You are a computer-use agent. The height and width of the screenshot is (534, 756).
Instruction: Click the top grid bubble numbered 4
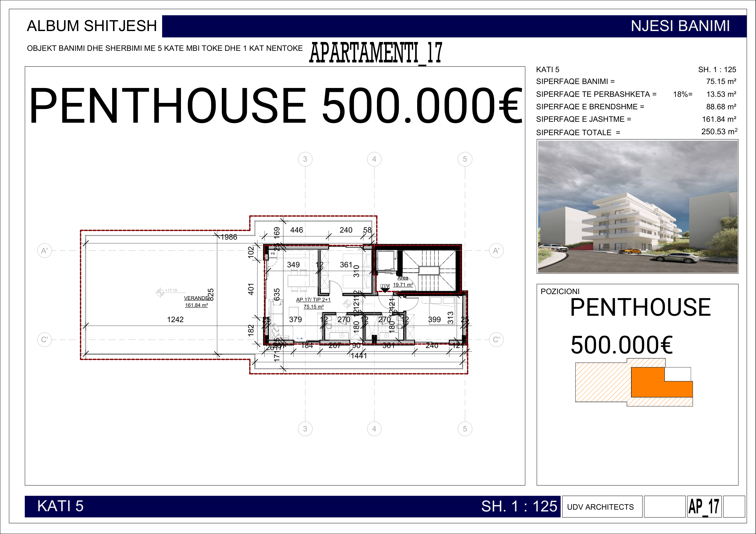(x=374, y=159)
